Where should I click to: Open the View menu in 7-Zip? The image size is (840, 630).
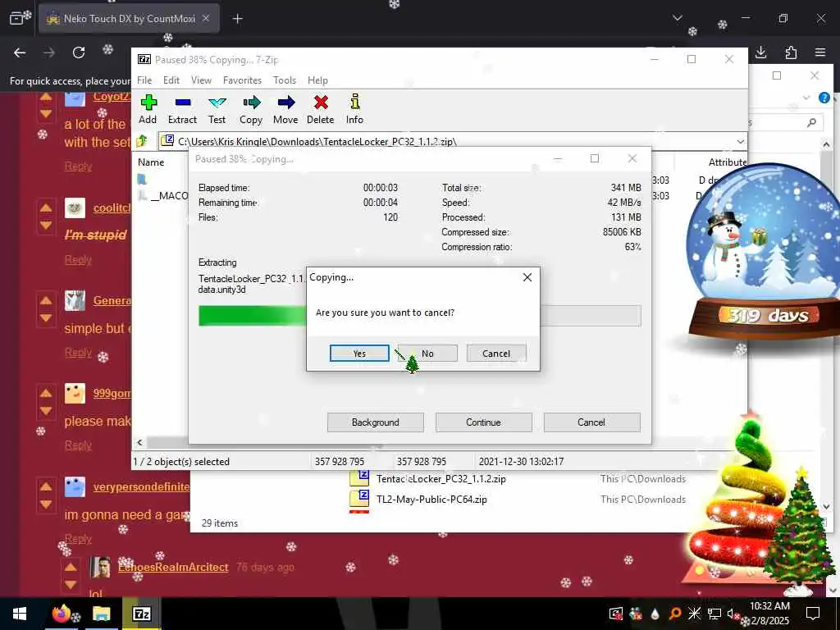pos(202,80)
